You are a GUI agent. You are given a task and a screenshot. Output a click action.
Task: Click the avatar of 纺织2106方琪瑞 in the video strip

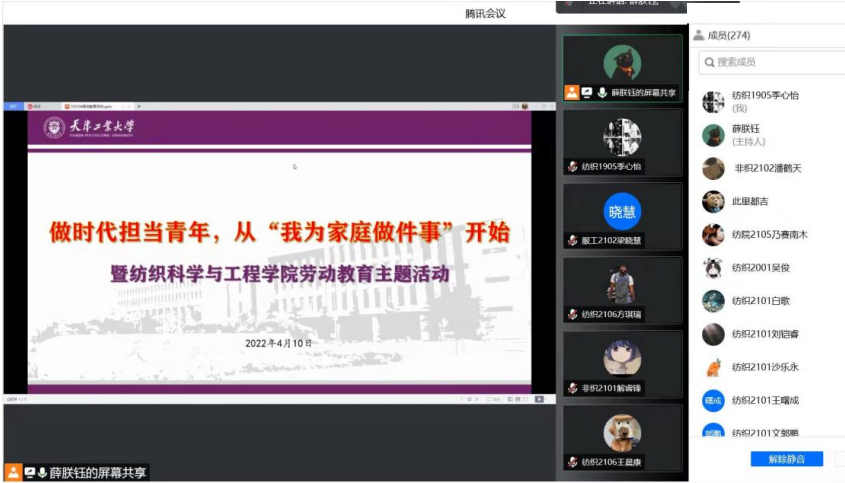(x=622, y=285)
